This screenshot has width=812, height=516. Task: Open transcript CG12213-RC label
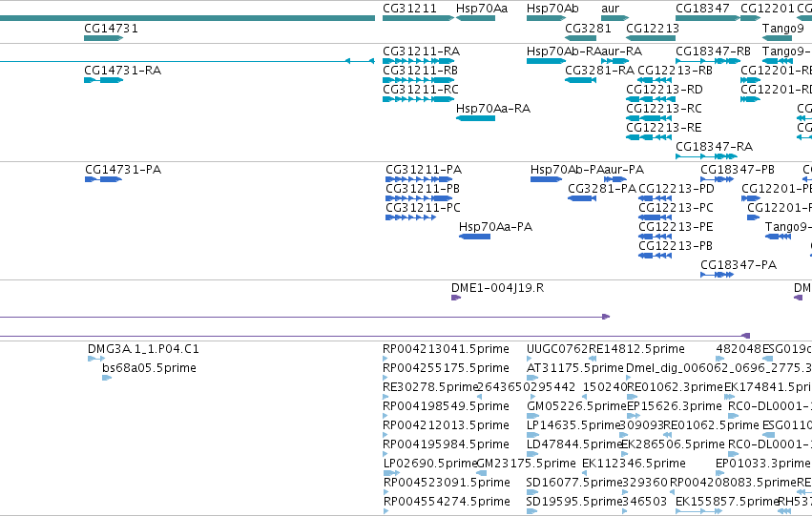click(x=664, y=108)
